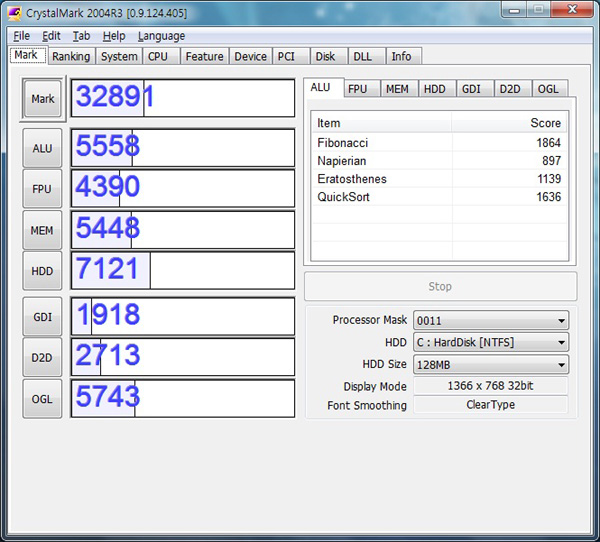Run the FPU benchmark button
Viewport: 600px width, 542px height.
[42, 189]
